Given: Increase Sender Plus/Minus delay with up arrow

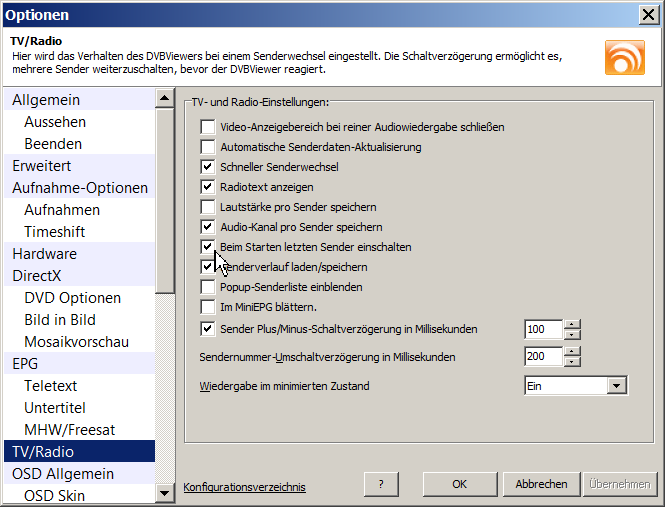Looking at the screenshot, I should click(572, 323).
